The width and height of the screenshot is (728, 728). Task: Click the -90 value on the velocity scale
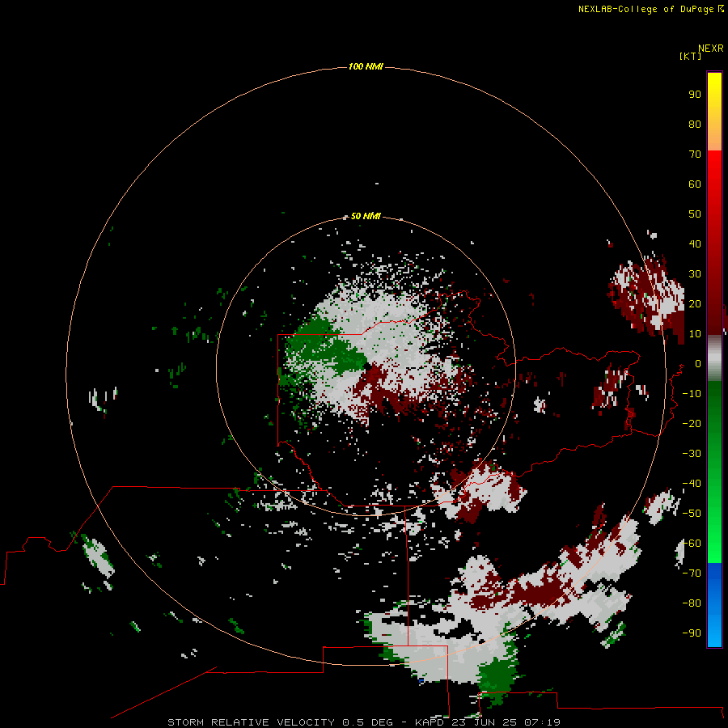[692, 633]
